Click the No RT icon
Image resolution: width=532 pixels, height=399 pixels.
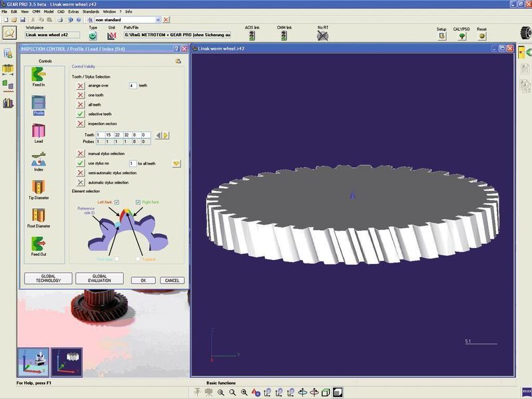pos(323,35)
